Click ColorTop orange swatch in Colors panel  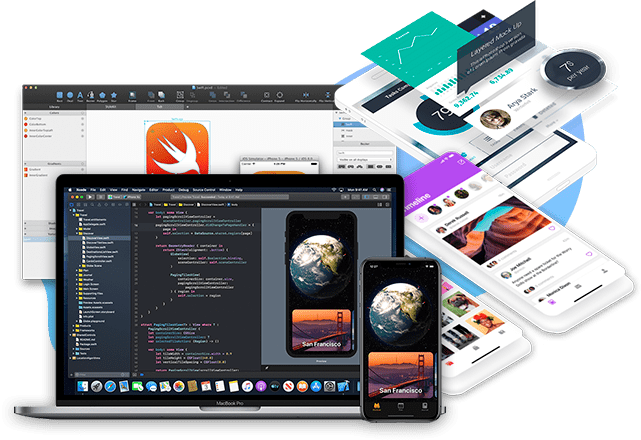(26, 119)
